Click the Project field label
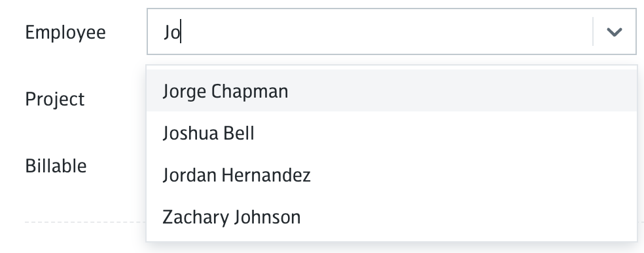This screenshot has height=253, width=644. pyautogui.click(x=54, y=100)
